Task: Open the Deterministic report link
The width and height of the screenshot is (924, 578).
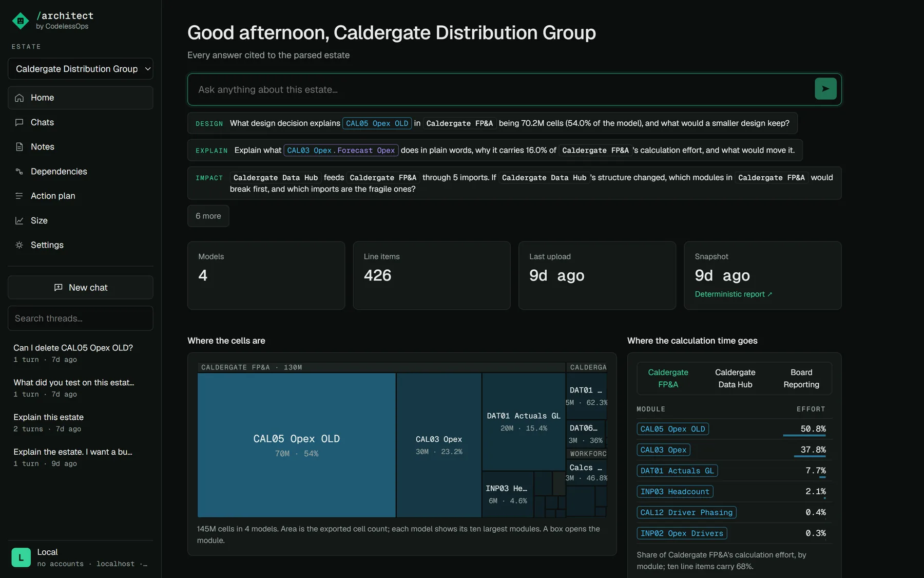Action: pyautogui.click(x=734, y=294)
